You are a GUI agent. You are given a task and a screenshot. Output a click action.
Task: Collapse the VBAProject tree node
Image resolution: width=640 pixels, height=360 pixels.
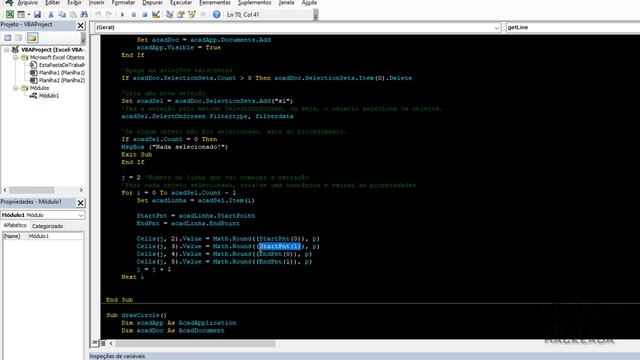tap(6, 49)
